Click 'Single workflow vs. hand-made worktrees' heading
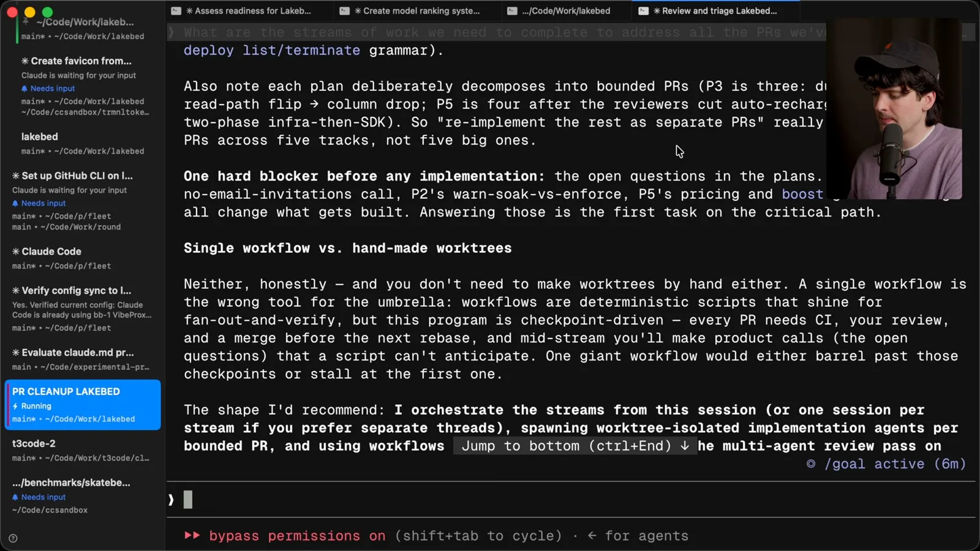 click(348, 248)
